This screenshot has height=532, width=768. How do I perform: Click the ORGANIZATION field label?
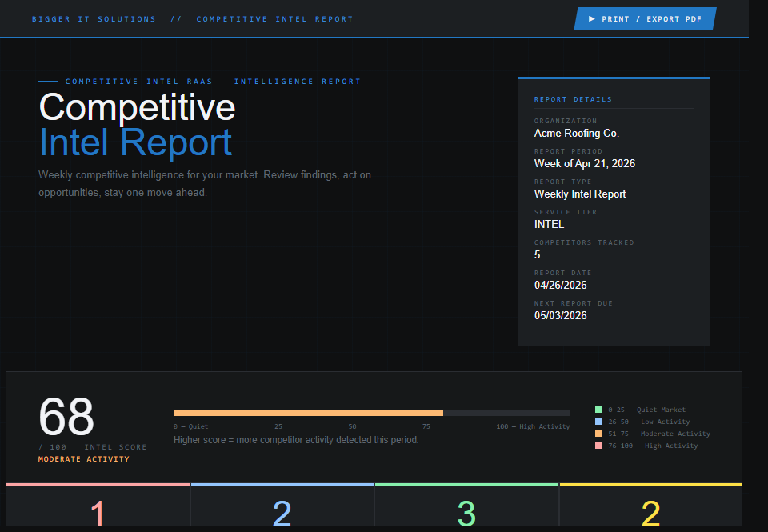[x=566, y=121]
